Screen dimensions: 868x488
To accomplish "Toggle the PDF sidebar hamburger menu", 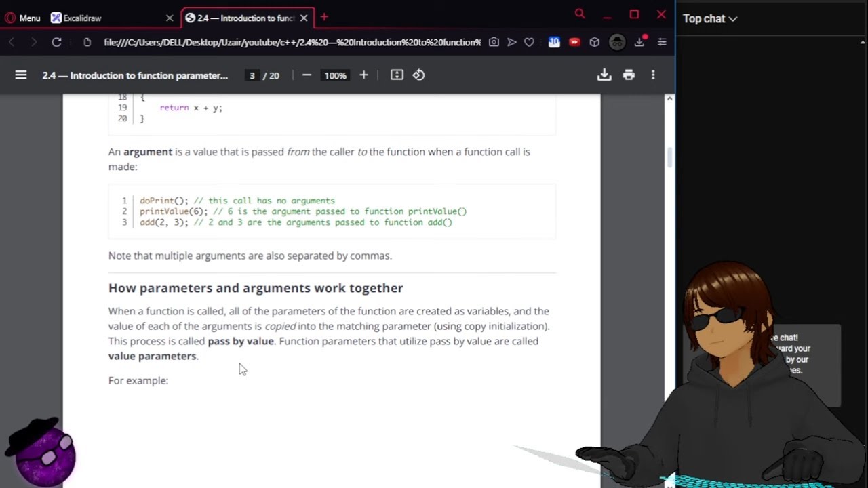I will pos(21,75).
